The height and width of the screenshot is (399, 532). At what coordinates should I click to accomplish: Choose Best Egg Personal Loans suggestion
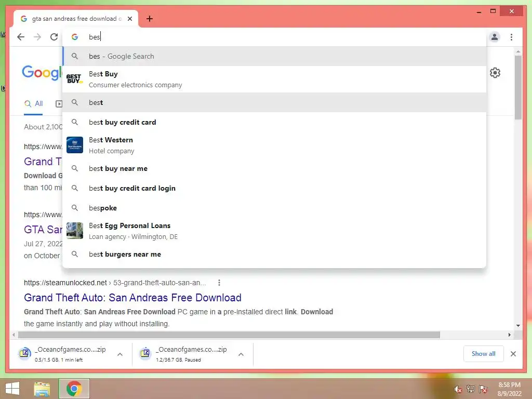(275, 231)
